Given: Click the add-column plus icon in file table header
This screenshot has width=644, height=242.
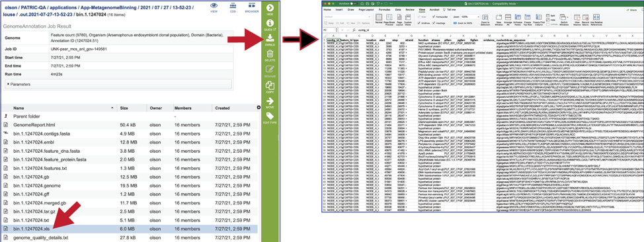Looking at the screenshot, I should click(259, 108).
